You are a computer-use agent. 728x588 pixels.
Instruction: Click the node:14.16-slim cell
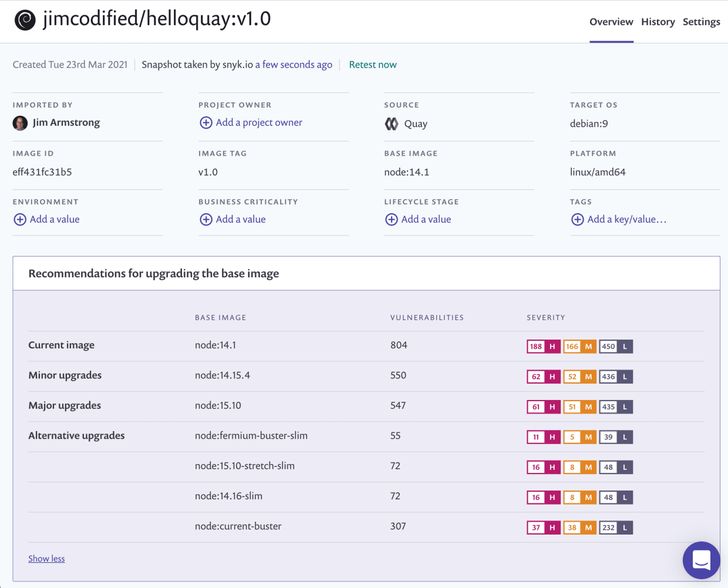point(228,496)
